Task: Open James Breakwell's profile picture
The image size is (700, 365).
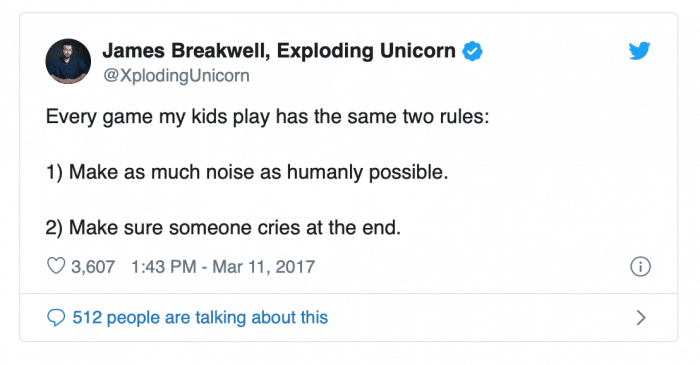Action: [68, 61]
